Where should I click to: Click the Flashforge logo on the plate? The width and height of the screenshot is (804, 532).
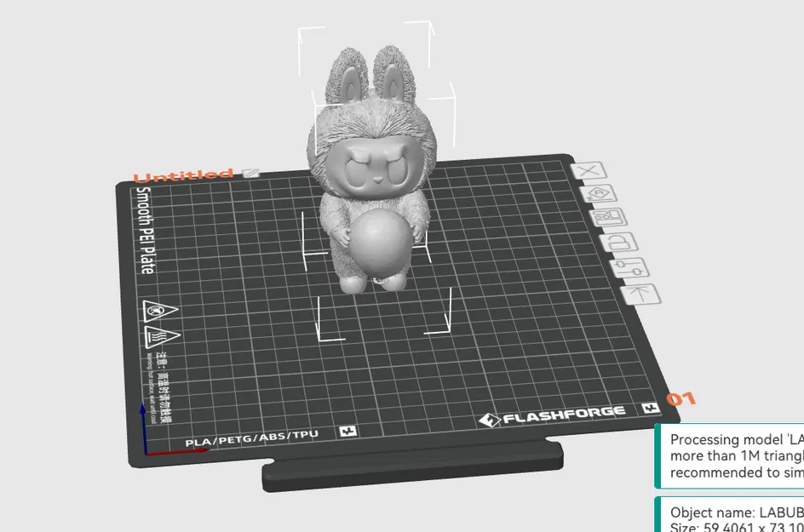pos(552,415)
